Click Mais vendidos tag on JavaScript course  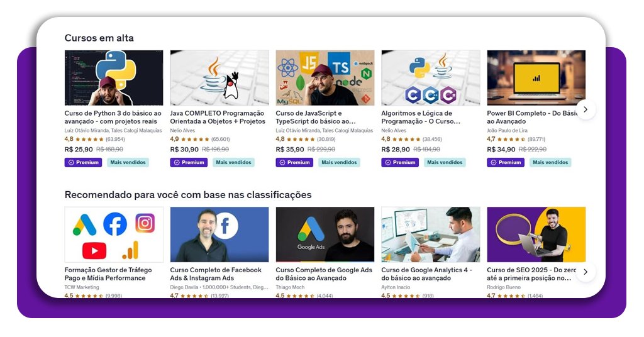click(x=339, y=163)
